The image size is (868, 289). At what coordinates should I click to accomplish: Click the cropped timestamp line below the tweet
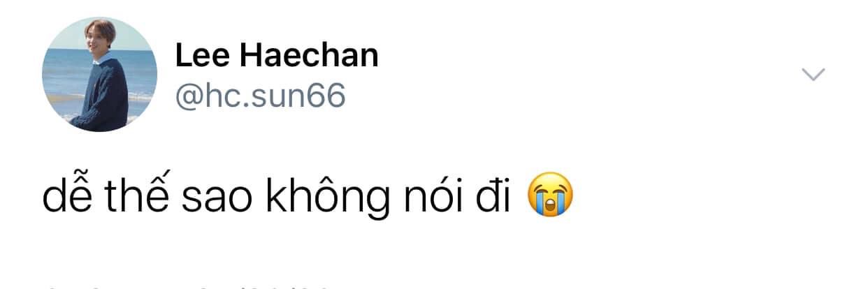[x=189, y=286]
